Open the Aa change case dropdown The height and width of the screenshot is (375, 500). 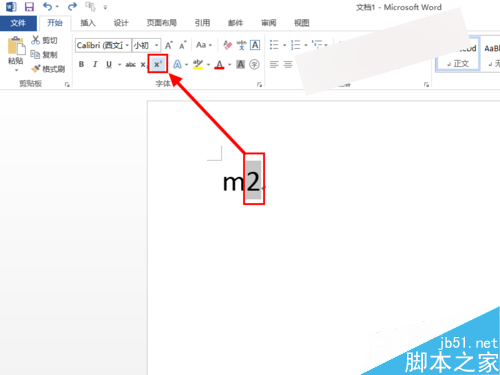(204, 45)
